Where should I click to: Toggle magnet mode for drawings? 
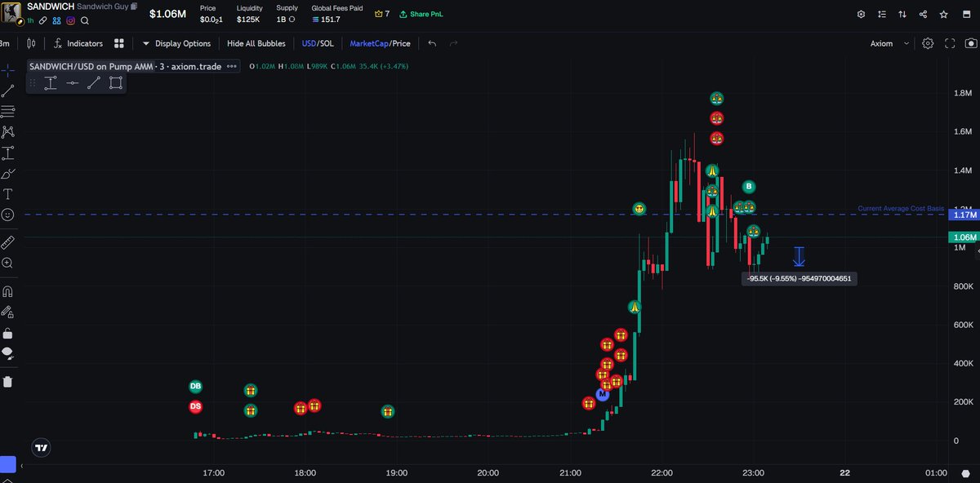click(x=8, y=291)
